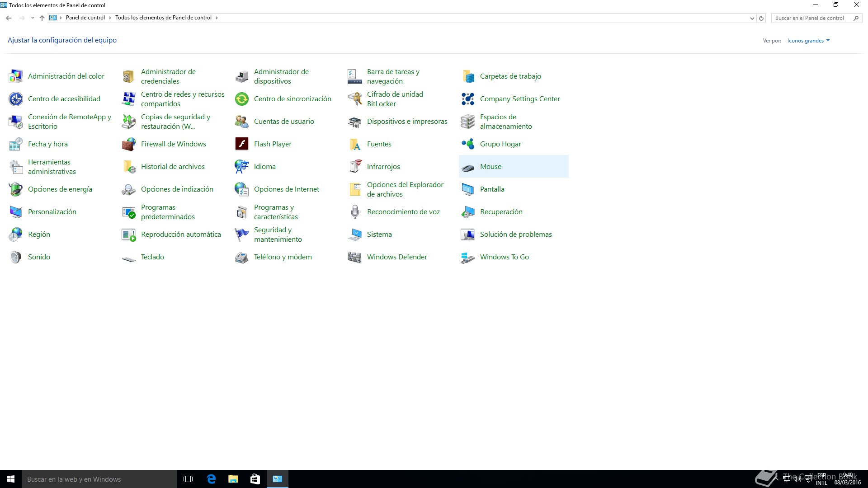Open the 'Pantalla' link

(492, 189)
